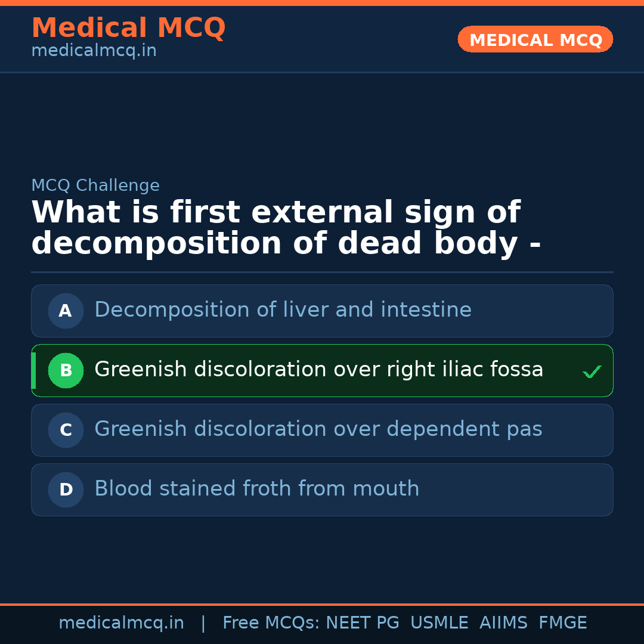This screenshot has height=644, width=644.
Task: Select the green letter B circle
Action: point(66,370)
